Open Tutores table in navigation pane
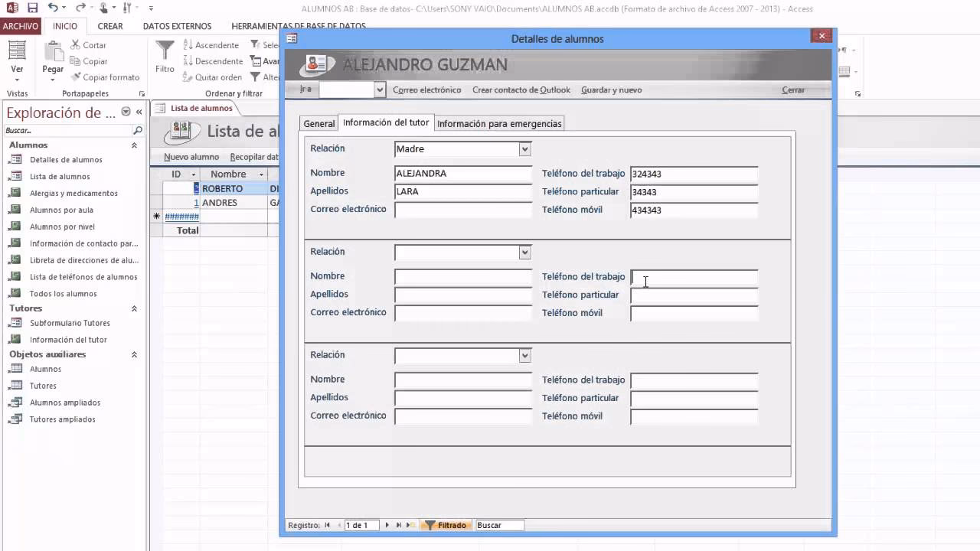 (x=43, y=386)
